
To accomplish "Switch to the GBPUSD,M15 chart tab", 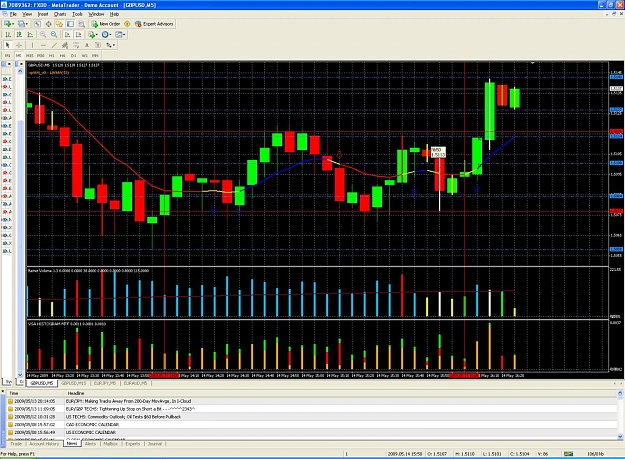I will pos(74,383).
